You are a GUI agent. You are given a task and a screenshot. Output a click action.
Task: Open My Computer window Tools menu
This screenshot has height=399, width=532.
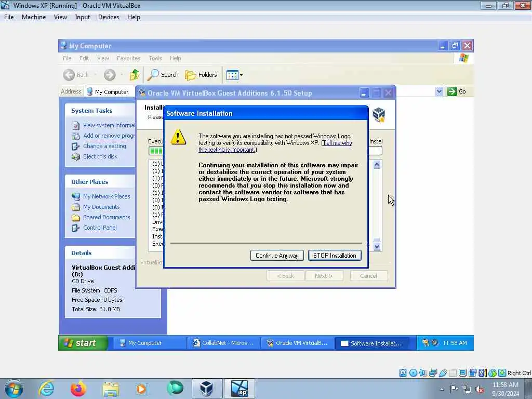click(155, 58)
